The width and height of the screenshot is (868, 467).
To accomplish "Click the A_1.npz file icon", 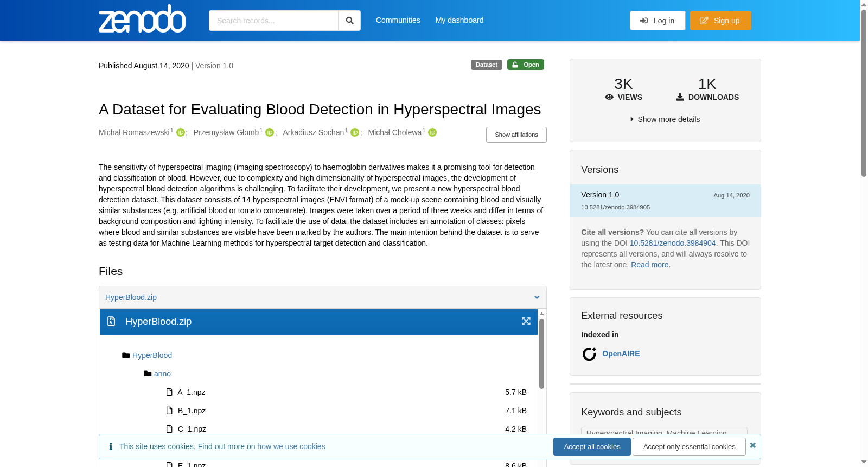I will 169,392.
